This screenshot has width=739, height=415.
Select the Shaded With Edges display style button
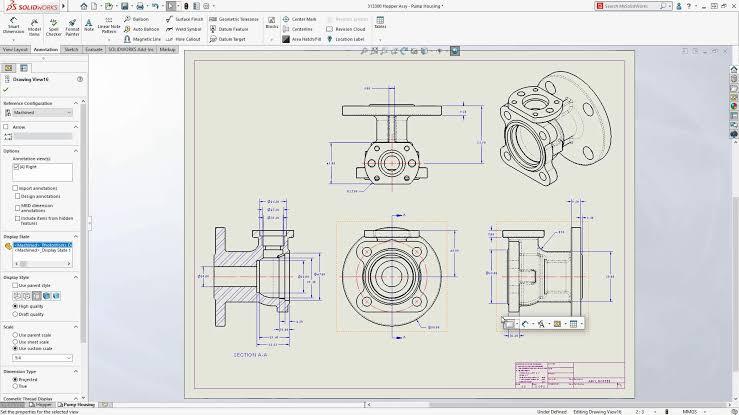click(x=46, y=296)
